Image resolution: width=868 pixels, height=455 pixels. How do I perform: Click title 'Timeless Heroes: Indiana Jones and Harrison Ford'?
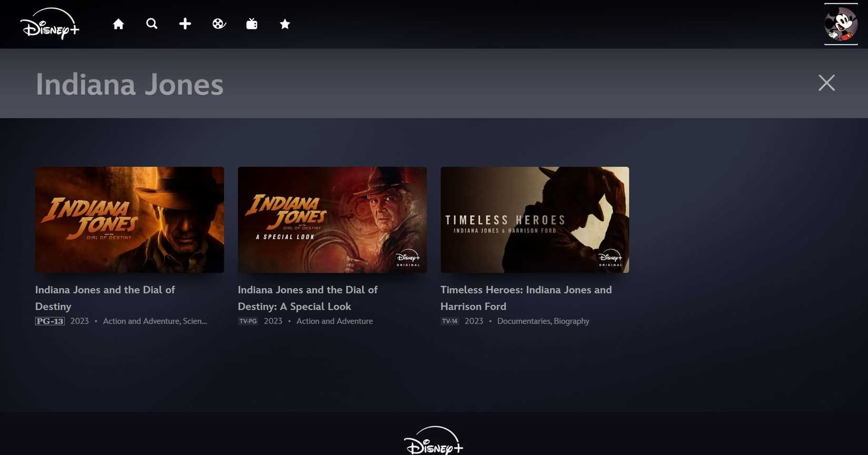[526, 298]
